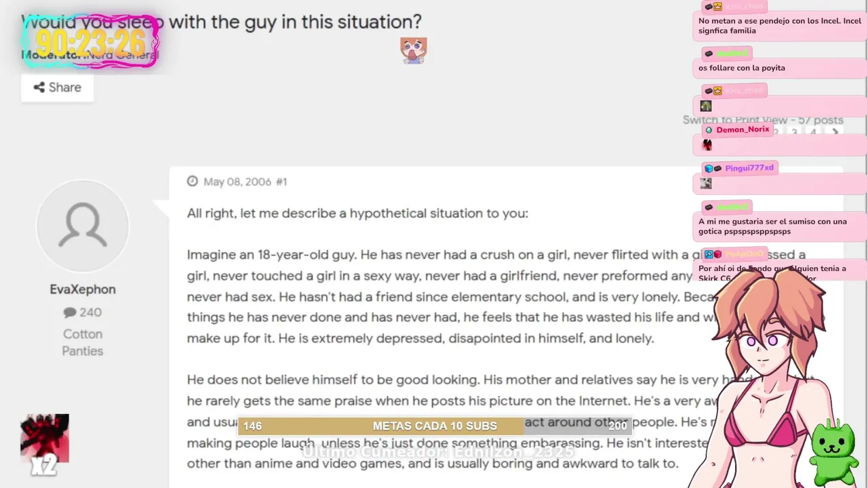Click the chibi face emote beside the thread title
This screenshot has width=868, height=488.
click(413, 50)
